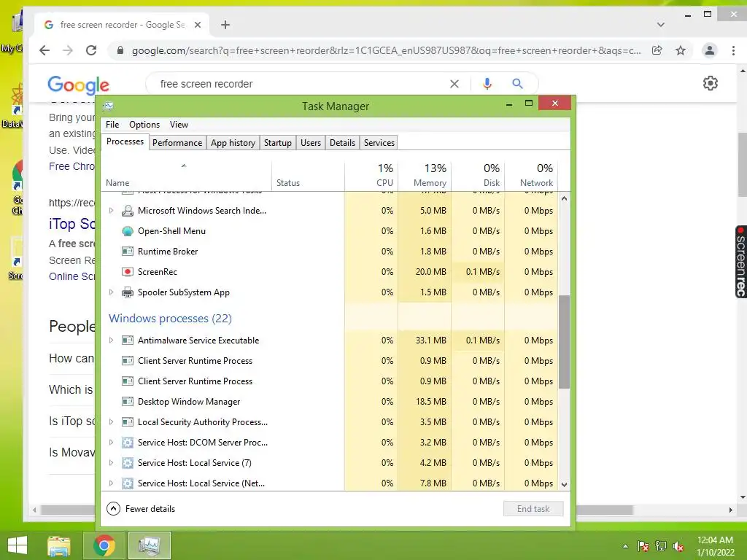Click the Google search magnifier icon

point(517,84)
